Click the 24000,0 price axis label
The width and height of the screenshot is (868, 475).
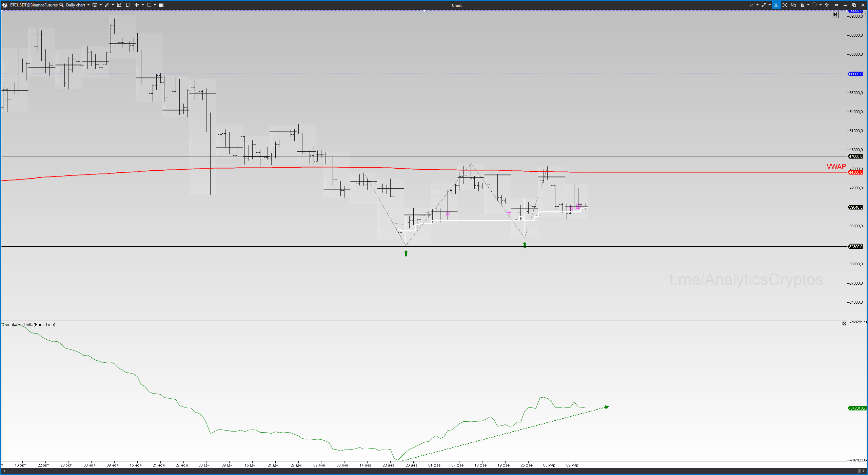coord(856,303)
